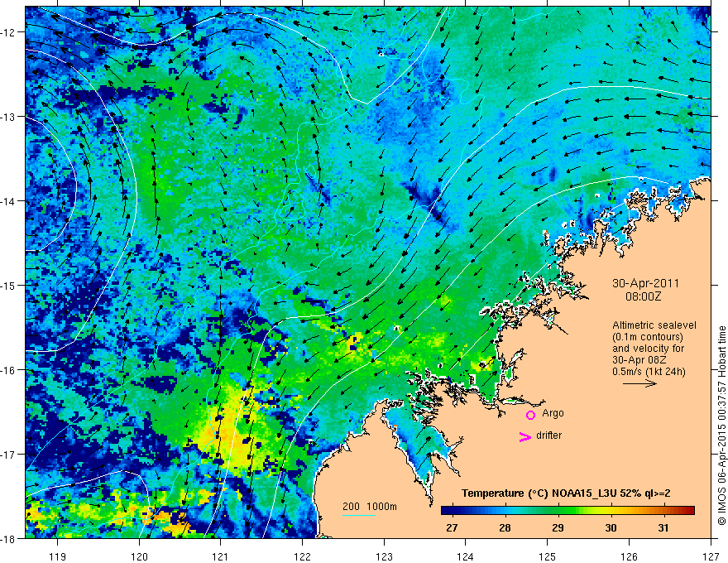Click the 'Temperature (°C) NOAA15_L3U 52% ql>=2' title
728x563 pixels.
coord(566,493)
